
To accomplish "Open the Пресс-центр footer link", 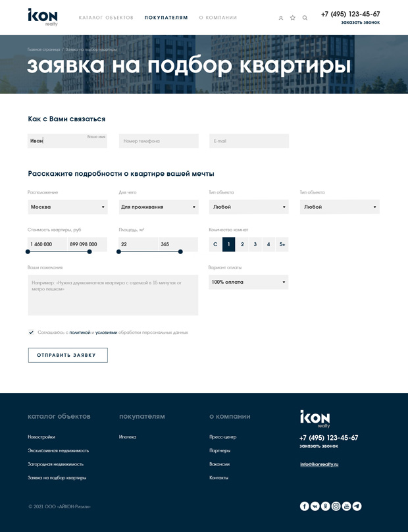I will (x=223, y=437).
